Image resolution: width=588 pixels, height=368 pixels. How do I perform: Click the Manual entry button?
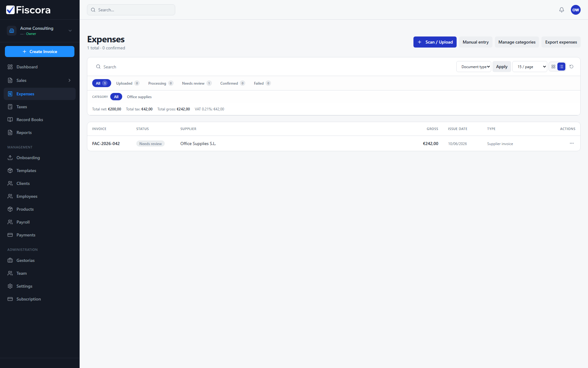[476, 42]
